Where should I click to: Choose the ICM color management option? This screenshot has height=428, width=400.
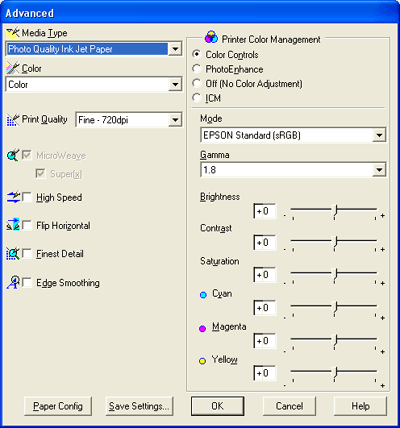[197, 98]
